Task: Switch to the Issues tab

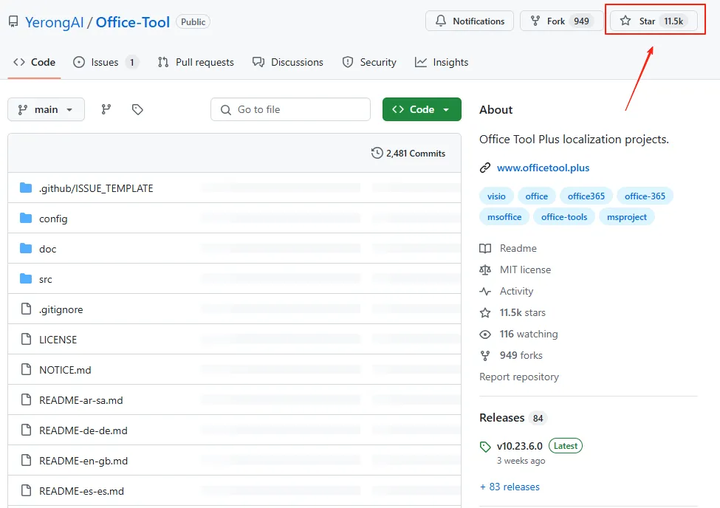Action: tap(104, 62)
